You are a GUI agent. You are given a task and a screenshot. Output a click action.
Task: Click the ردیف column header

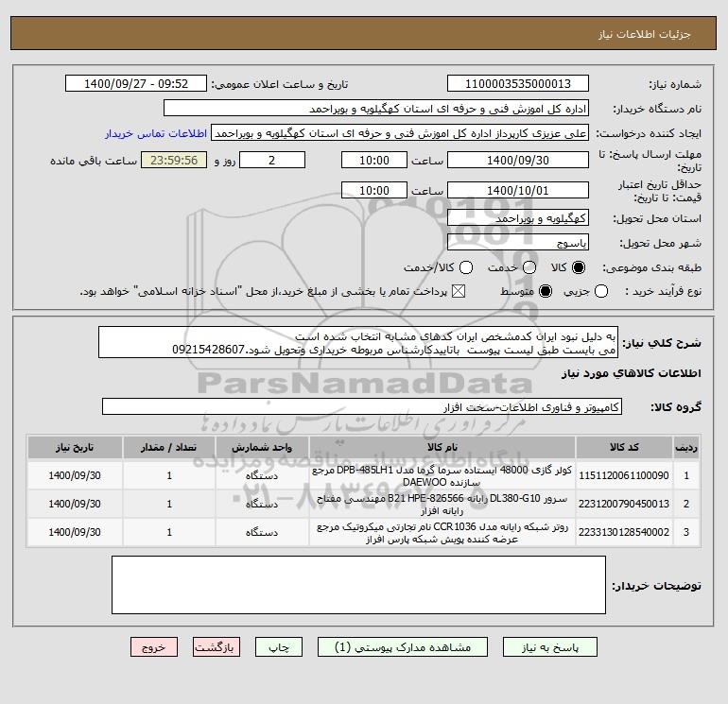coord(686,448)
